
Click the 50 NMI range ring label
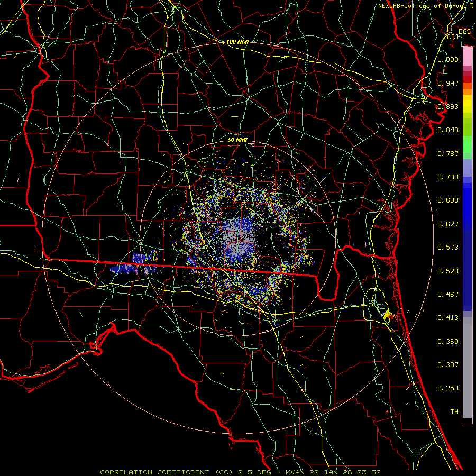(237, 140)
